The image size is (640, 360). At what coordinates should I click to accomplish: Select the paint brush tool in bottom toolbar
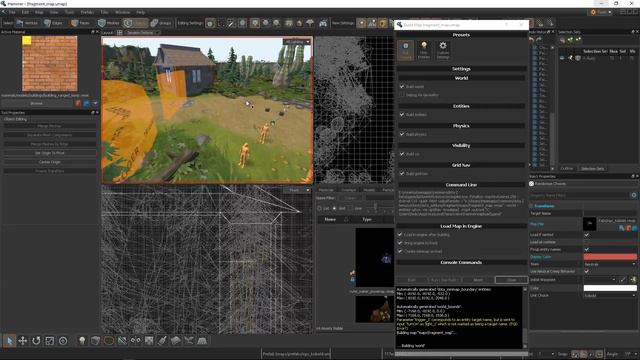pyautogui.click(x=162, y=340)
